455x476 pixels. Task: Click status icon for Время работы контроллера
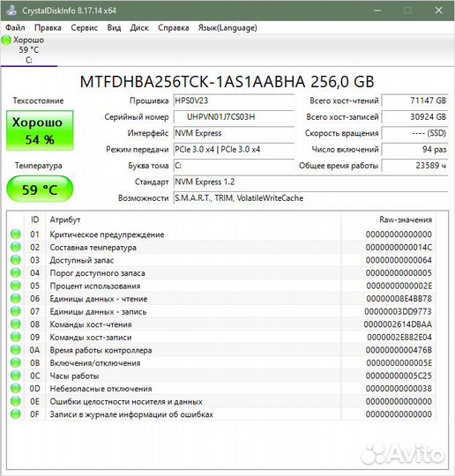click(16, 350)
